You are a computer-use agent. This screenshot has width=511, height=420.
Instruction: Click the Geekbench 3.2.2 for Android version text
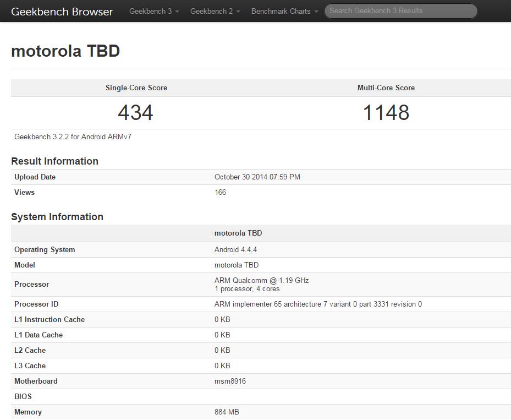click(x=73, y=137)
